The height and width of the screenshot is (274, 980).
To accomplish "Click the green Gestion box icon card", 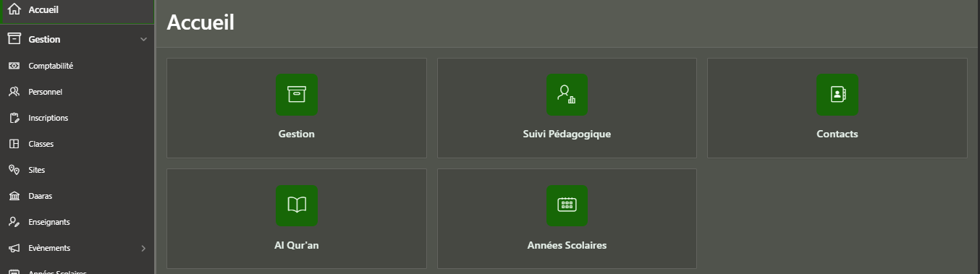I will click(x=297, y=95).
